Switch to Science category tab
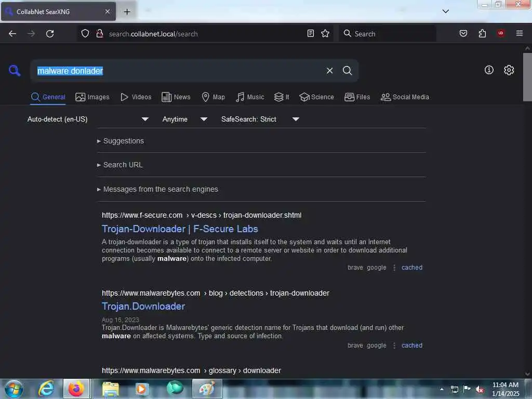 pos(316,97)
